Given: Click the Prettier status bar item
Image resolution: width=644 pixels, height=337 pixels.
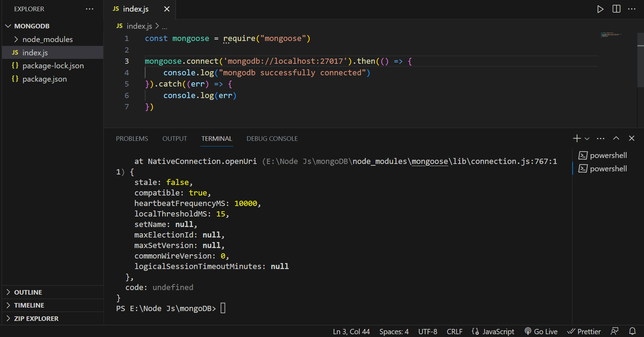Looking at the screenshot, I should 584,331.
